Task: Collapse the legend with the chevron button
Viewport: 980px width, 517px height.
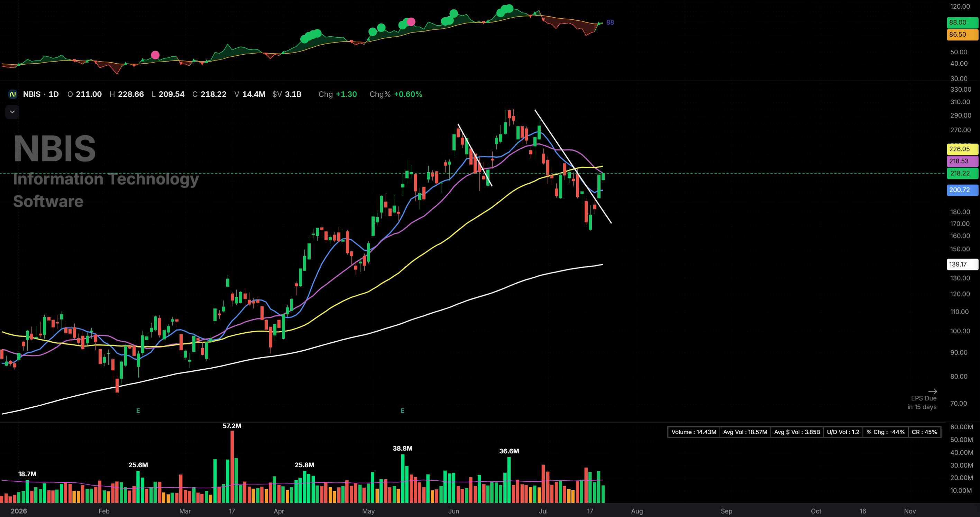Action: point(12,112)
